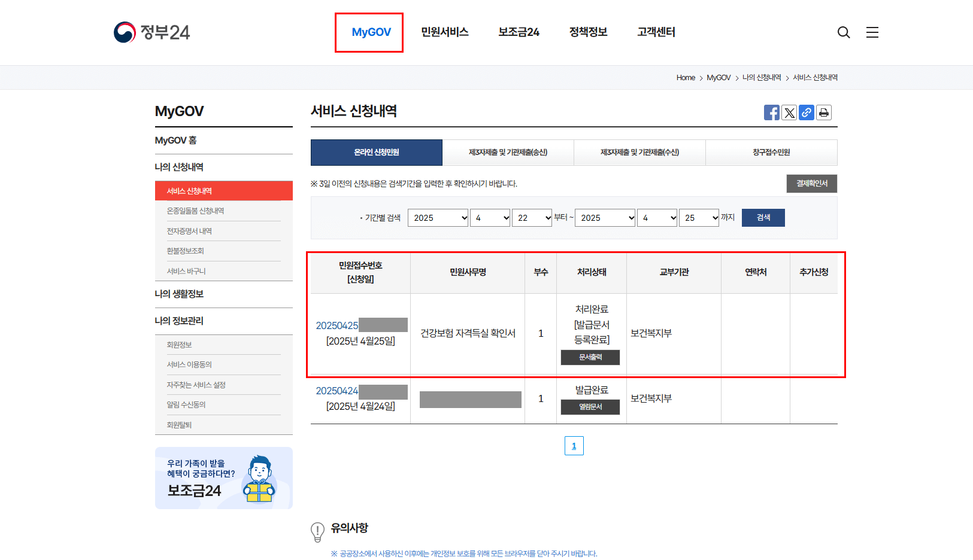The image size is (973, 560).
Task: Select page 1 in the pagination
Action: [x=574, y=445]
